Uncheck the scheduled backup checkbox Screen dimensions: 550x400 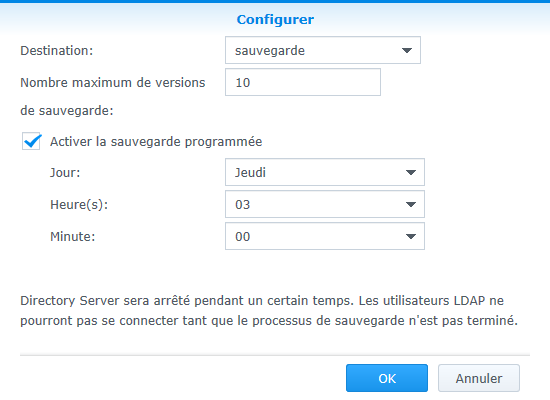pyautogui.click(x=31, y=141)
